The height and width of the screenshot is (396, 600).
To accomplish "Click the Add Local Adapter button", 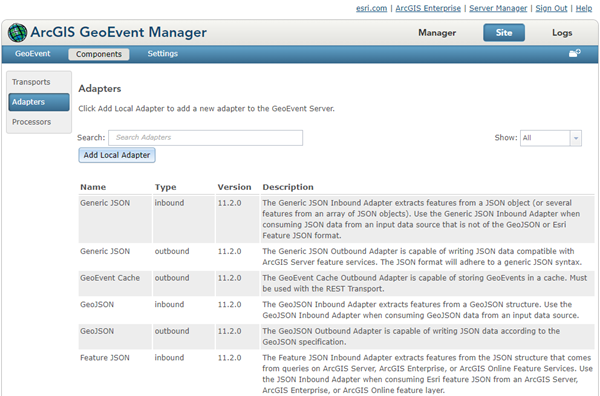I will [x=117, y=155].
